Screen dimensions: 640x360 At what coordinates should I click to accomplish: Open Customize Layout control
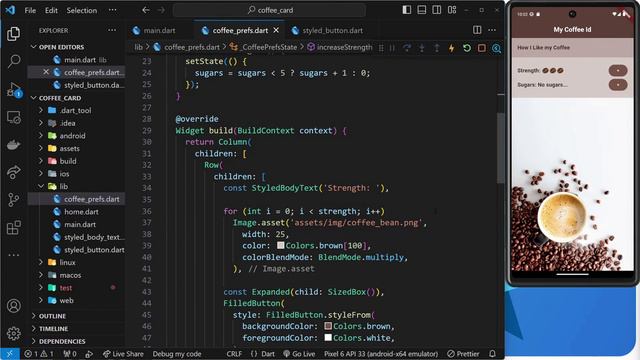pos(452,10)
